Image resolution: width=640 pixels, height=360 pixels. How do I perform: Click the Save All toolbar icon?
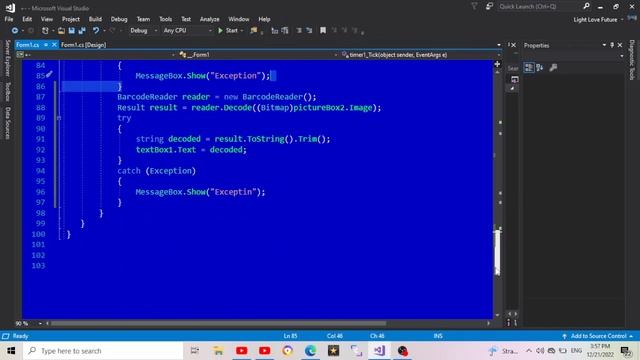point(82,31)
